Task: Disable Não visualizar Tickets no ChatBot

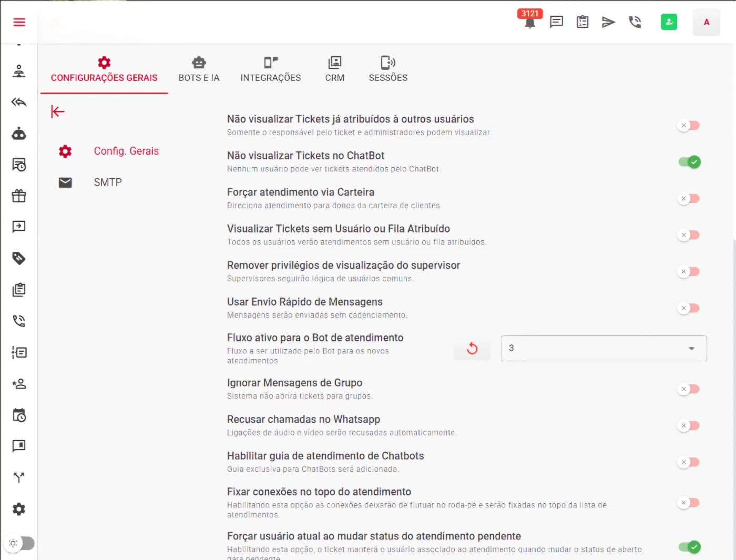Action: [689, 162]
